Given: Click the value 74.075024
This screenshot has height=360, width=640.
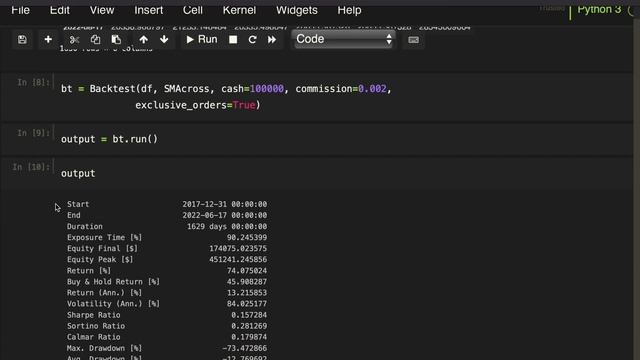Looking at the screenshot, I should click(x=247, y=271).
